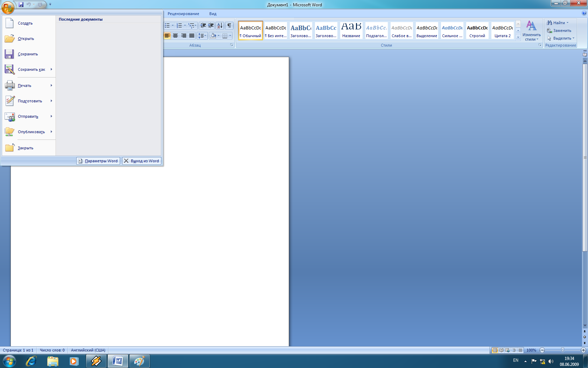Expand the Подготовить submenu arrow
This screenshot has width=588, height=368.
click(x=51, y=101)
